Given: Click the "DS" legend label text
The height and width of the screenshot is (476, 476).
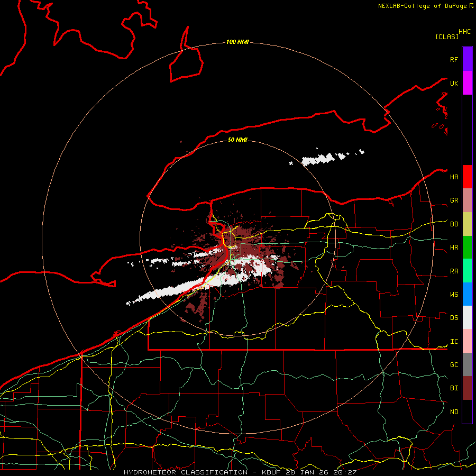Looking at the screenshot, I should tap(454, 318).
